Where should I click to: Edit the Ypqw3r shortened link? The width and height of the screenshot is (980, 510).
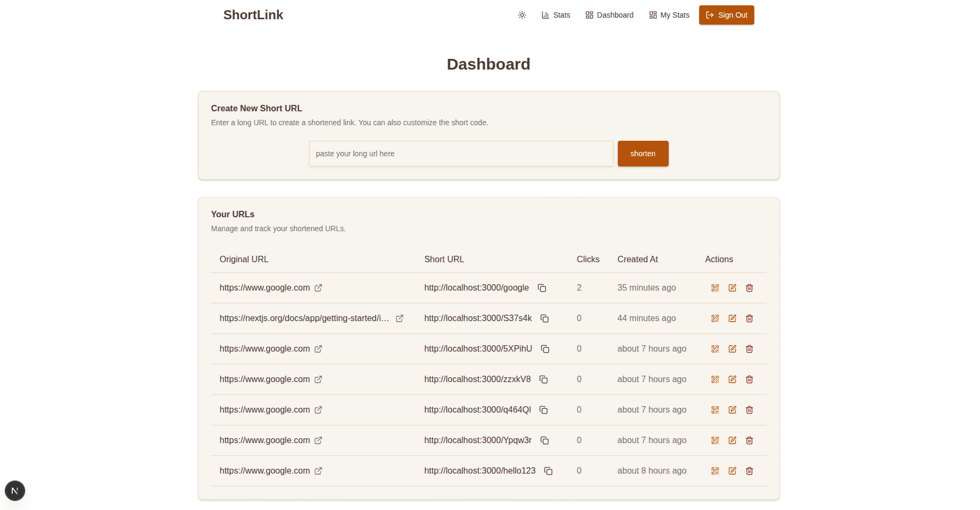point(732,440)
